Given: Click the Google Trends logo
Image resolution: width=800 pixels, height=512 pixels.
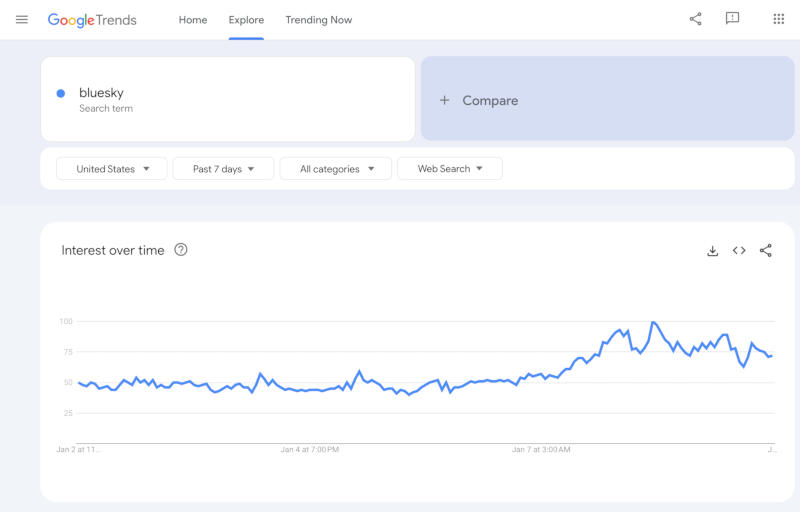Looking at the screenshot, I should click(92, 20).
